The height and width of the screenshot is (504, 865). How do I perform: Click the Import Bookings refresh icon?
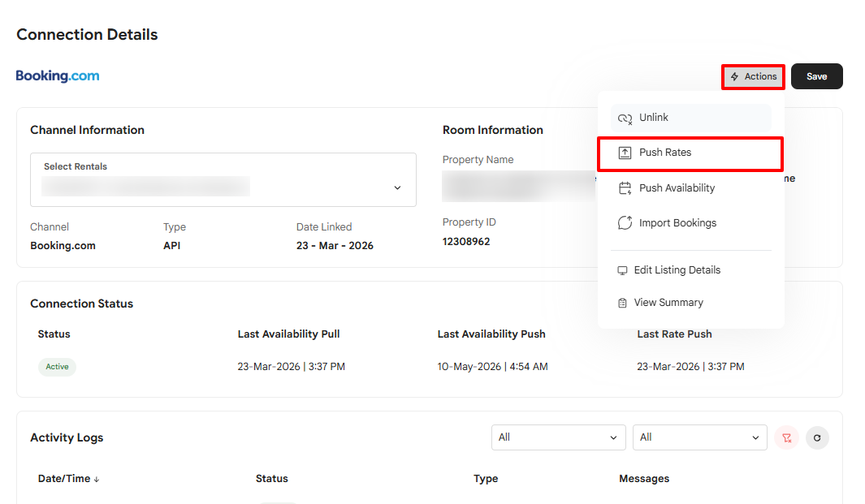(x=625, y=222)
